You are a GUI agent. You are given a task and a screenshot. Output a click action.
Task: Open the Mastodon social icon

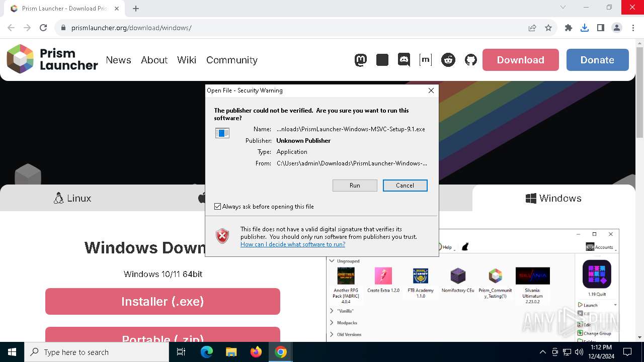click(361, 60)
